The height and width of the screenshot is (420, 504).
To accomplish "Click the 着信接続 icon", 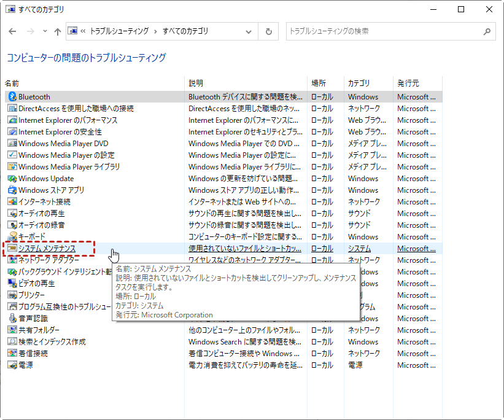I will pyautogui.click(x=12, y=353).
